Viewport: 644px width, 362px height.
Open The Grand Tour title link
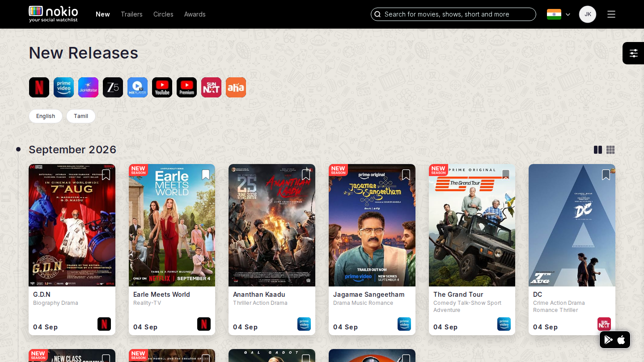click(458, 295)
